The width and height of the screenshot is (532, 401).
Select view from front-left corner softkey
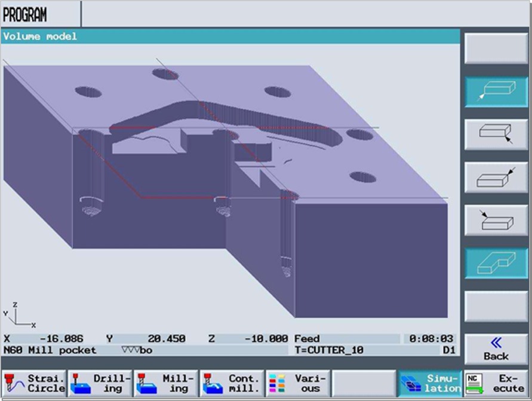[x=496, y=92]
